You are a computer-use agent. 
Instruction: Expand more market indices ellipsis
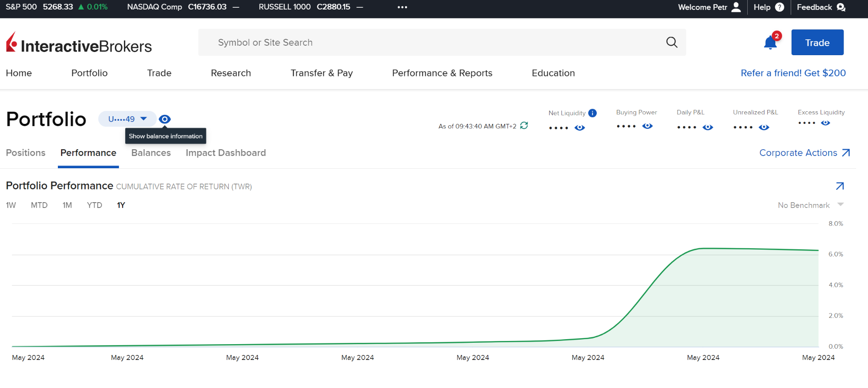pyautogui.click(x=402, y=7)
